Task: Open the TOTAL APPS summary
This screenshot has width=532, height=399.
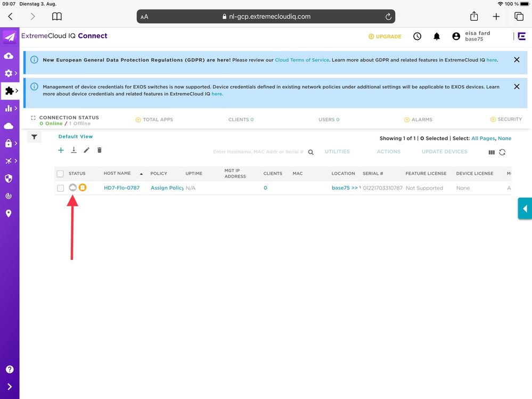Action: tap(154, 119)
